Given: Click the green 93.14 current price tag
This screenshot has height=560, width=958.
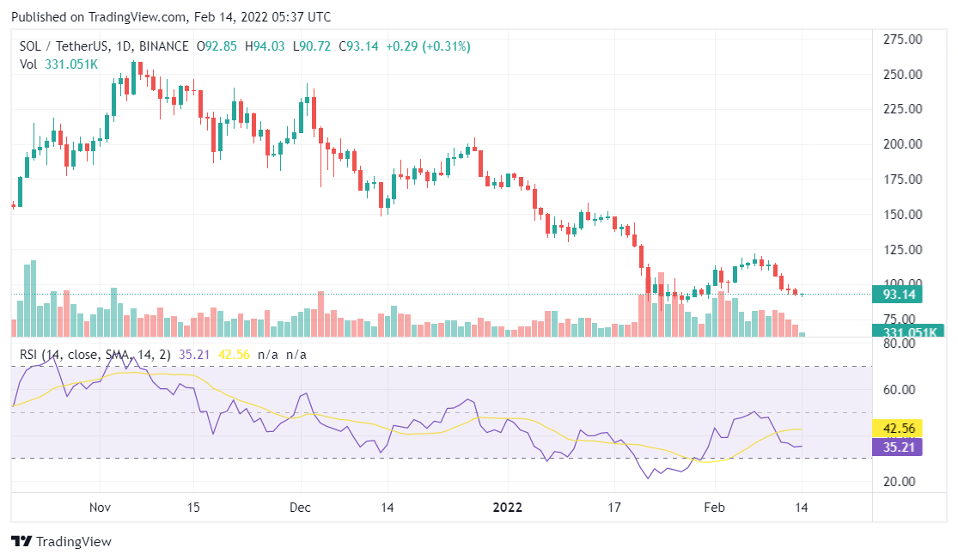Looking at the screenshot, I should [x=897, y=294].
